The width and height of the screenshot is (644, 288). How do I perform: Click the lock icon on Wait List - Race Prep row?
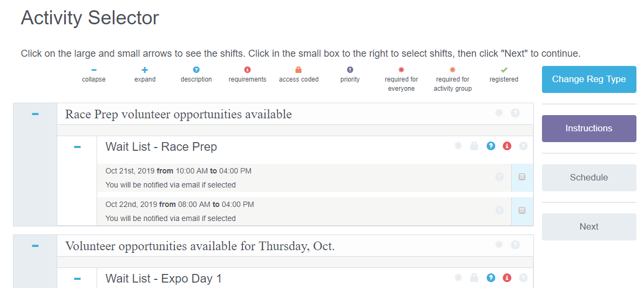474,146
